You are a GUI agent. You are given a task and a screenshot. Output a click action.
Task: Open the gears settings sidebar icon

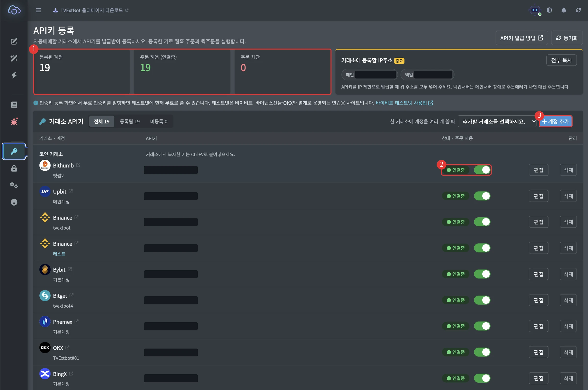tap(14, 185)
